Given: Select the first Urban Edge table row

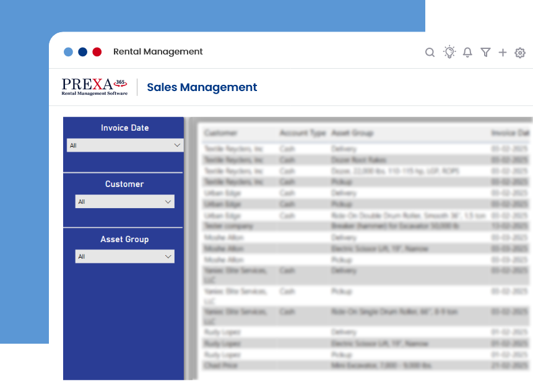Looking at the screenshot, I should click(359, 193).
